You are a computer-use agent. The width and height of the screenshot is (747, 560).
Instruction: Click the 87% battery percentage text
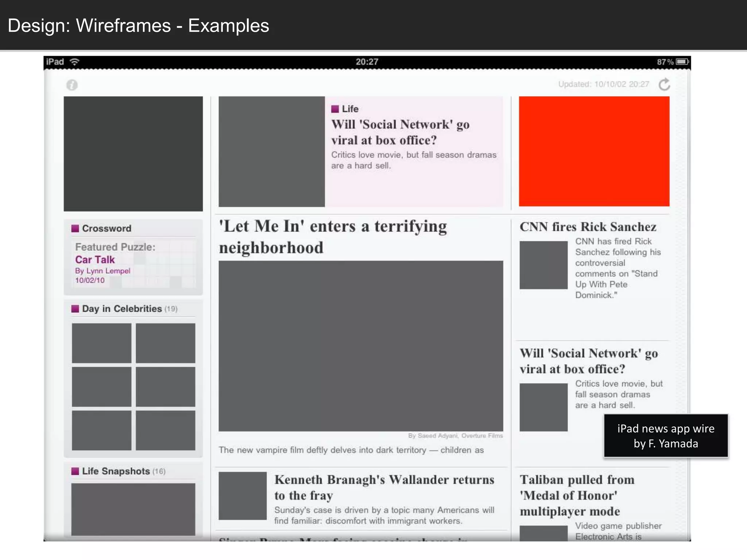(665, 62)
